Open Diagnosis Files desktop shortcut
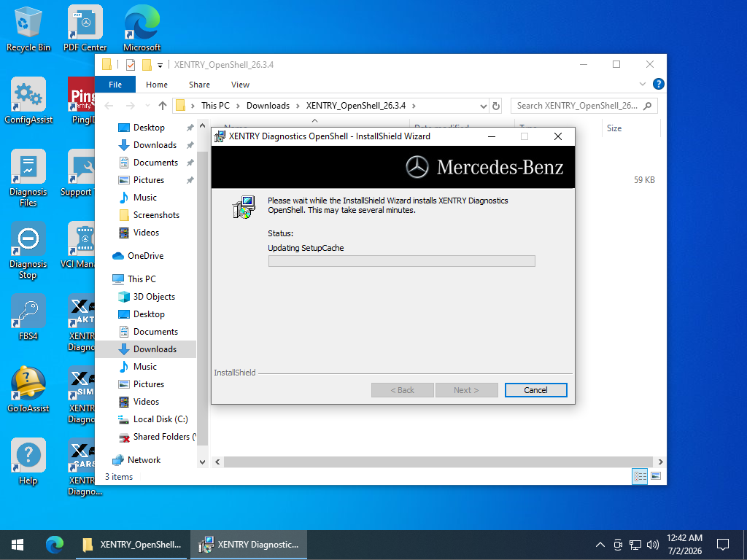Viewport: 747px width, 560px height. pos(28,178)
